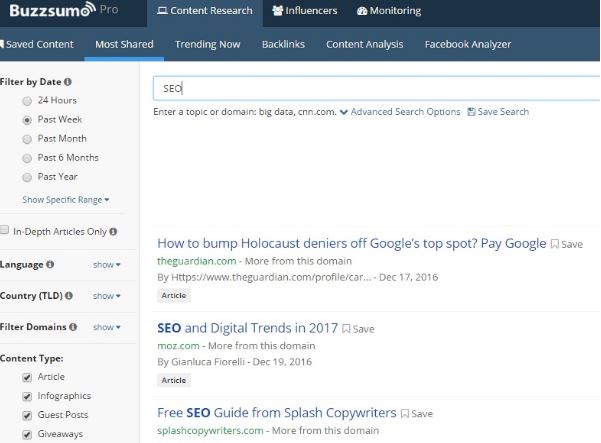
Task: Save the Holocaust deniers article via bookmark
Action: point(566,244)
